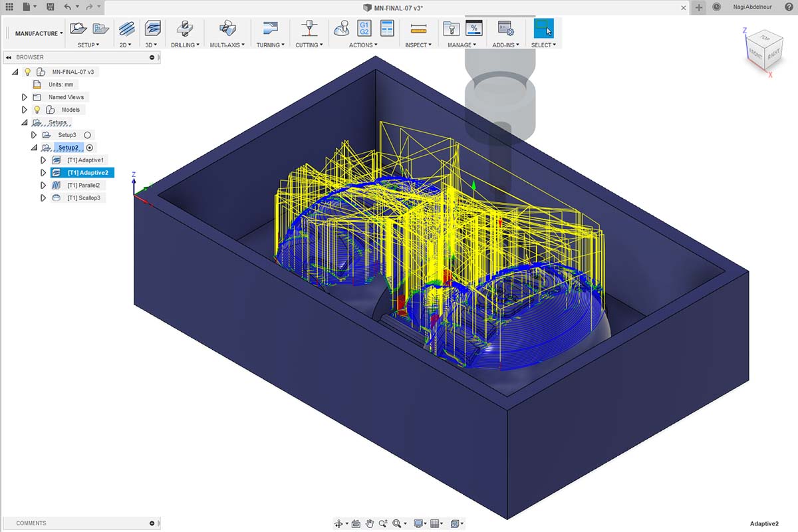The image size is (798, 532).
Task: Expand the Models node
Action: 25,110
